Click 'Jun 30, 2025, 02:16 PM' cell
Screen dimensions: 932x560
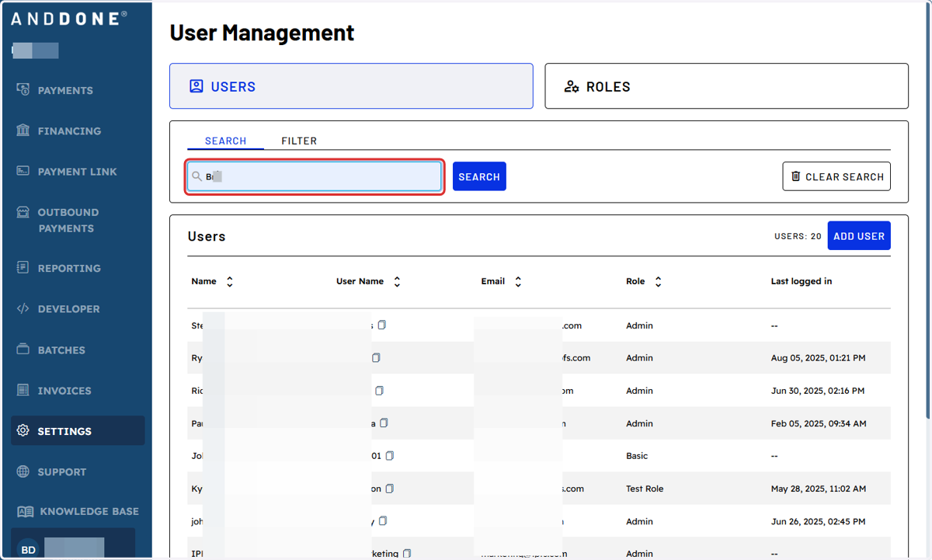(817, 391)
